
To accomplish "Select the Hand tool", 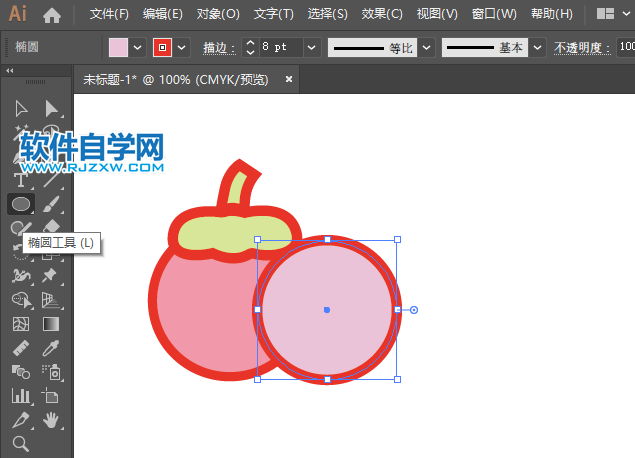I will [x=51, y=420].
